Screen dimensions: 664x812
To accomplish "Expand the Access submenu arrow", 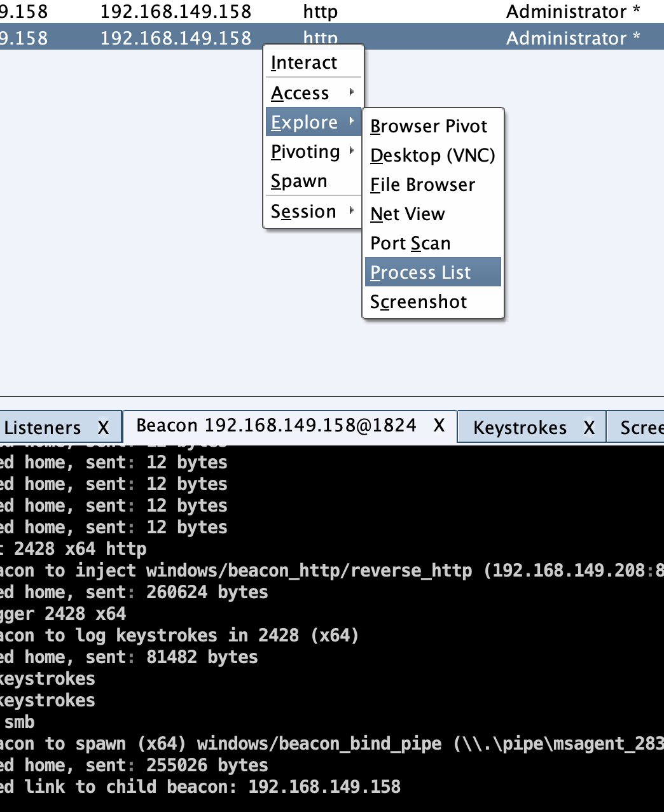I will (351, 93).
